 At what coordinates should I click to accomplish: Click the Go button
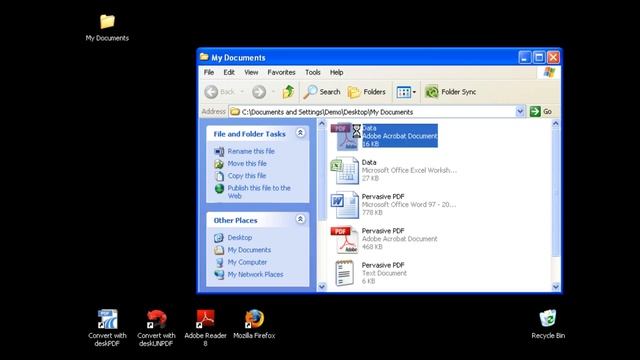point(541,111)
